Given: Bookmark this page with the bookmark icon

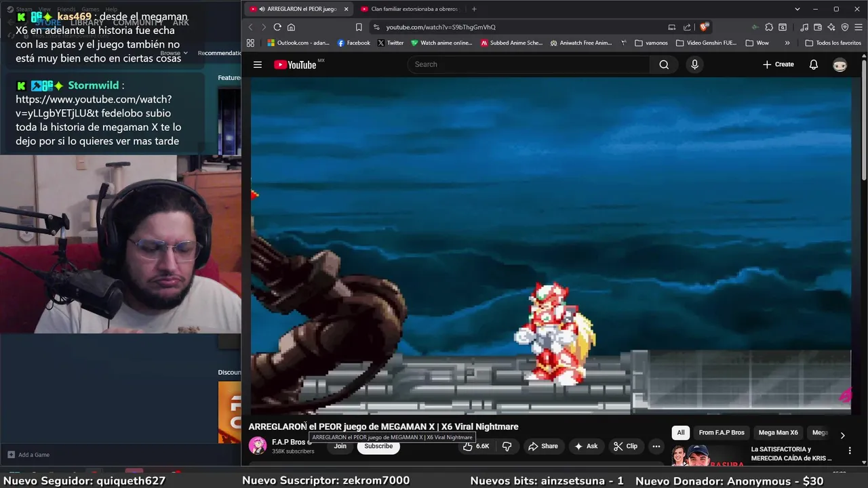Looking at the screenshot, I should (x=359, y=27).
